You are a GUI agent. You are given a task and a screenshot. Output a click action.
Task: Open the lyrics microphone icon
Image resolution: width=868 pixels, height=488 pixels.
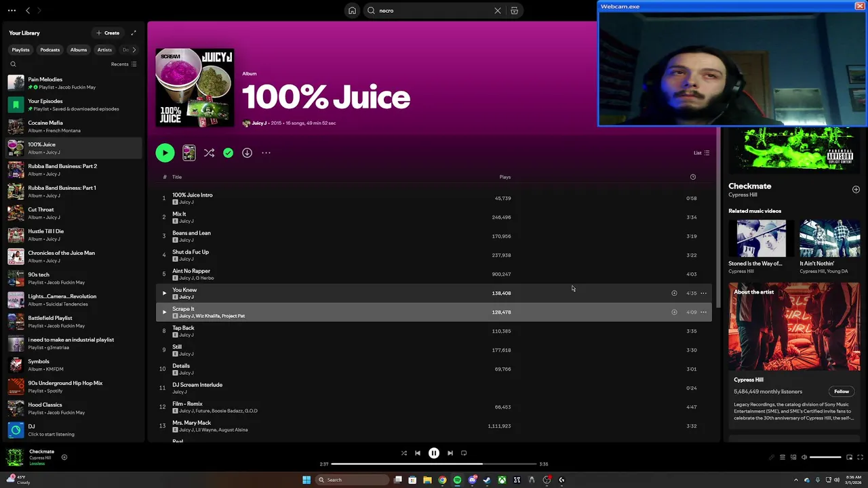[x=771, y=457]
